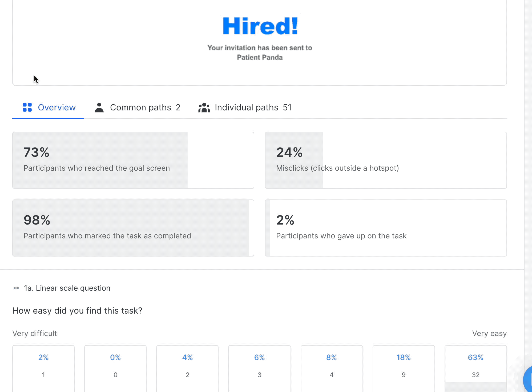Click the Common paths person icon
532x392 pixels.
pos(99,107)
